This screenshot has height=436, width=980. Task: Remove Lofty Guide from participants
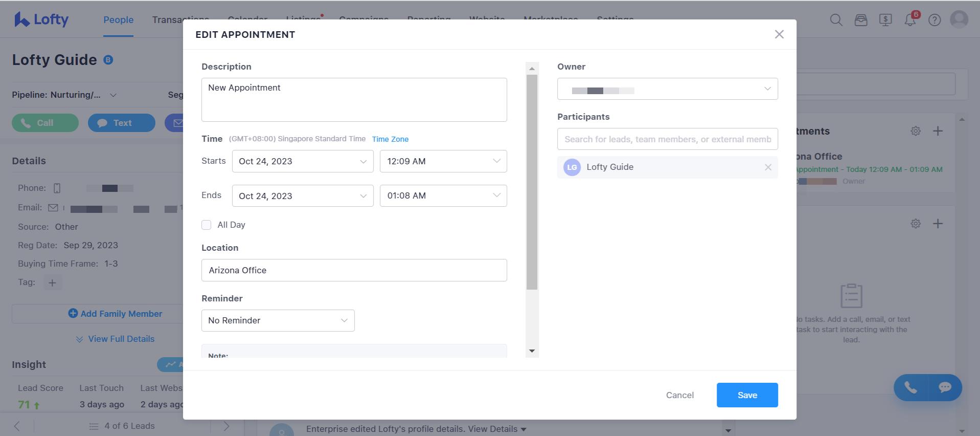pos(768,167)
